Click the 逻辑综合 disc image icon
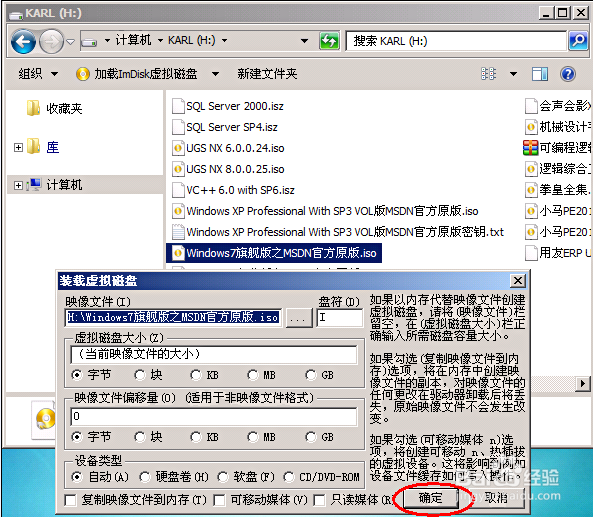Image resolution: width=593 pixels, height=517 pixels. tap(531, 169)
